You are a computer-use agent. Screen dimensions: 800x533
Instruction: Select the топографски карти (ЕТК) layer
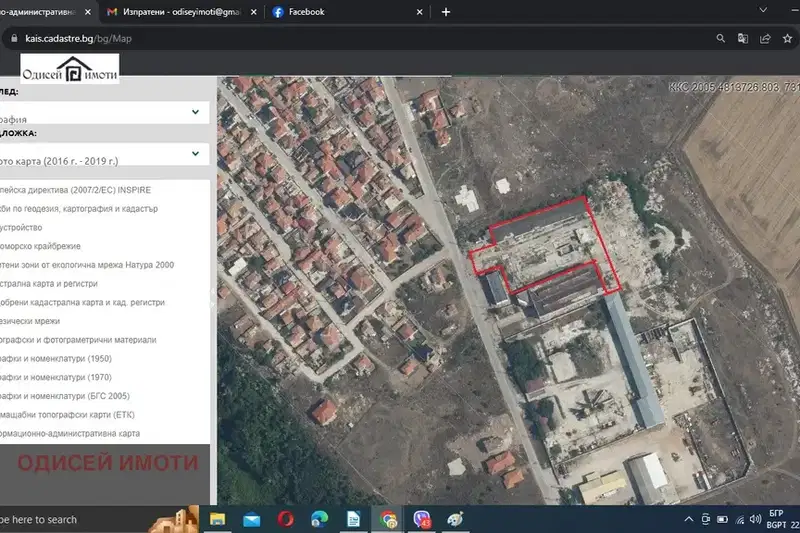pyautogui.click(x=67, y=415)
